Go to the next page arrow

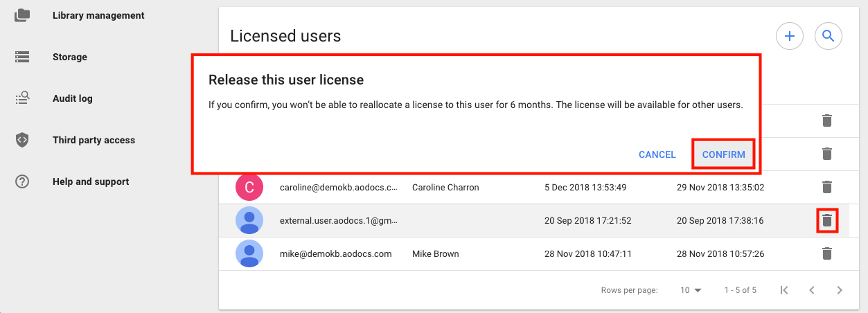coord(840,290)
